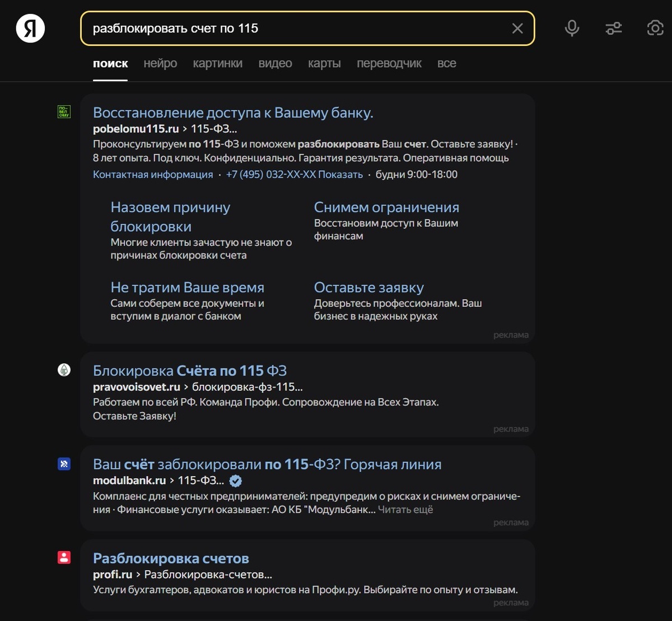Image resolution: width=672 pixels, height=621 pixels.
Task: Switch to the нейро tab
Action: click(x=160, y=63)
